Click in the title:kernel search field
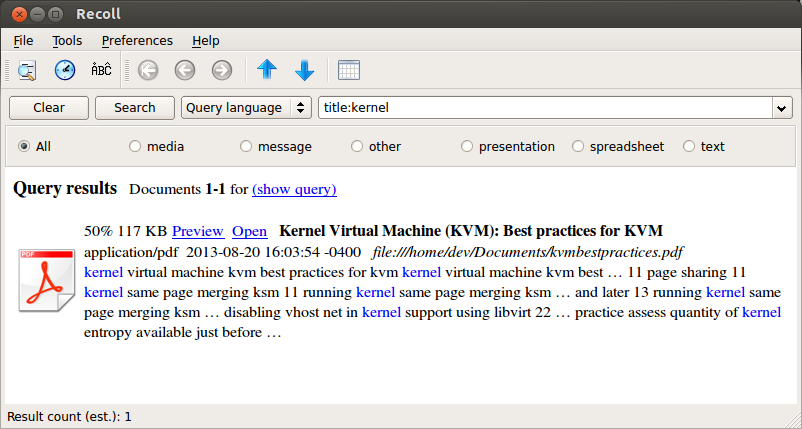Viewport: 802px width, 429px height. [x=545, y=108]
